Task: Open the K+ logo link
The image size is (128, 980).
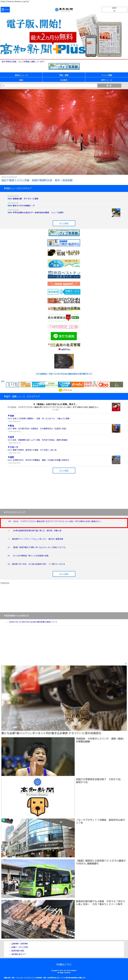Action: click(x=117, y=385)
